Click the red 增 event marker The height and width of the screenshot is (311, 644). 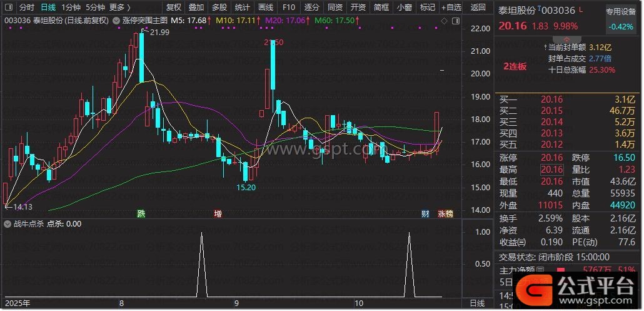(218, 213)
